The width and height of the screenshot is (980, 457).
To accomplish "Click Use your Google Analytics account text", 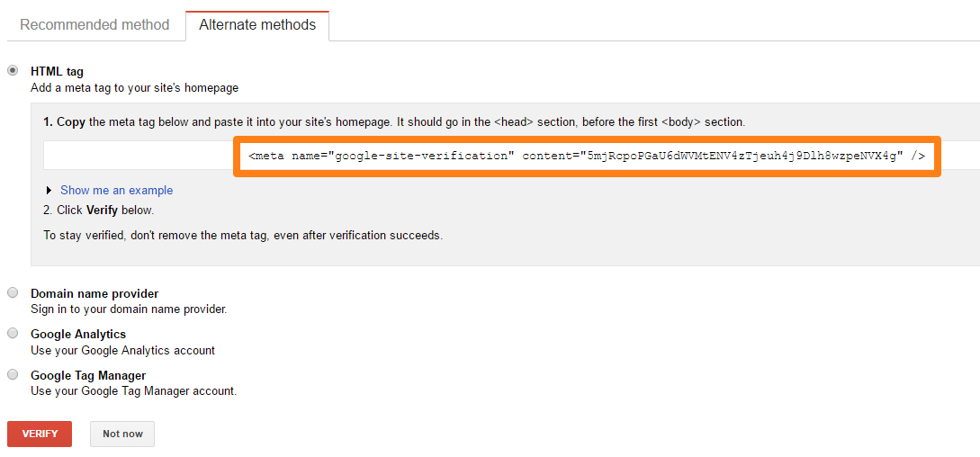I will (x=122, y=350).
